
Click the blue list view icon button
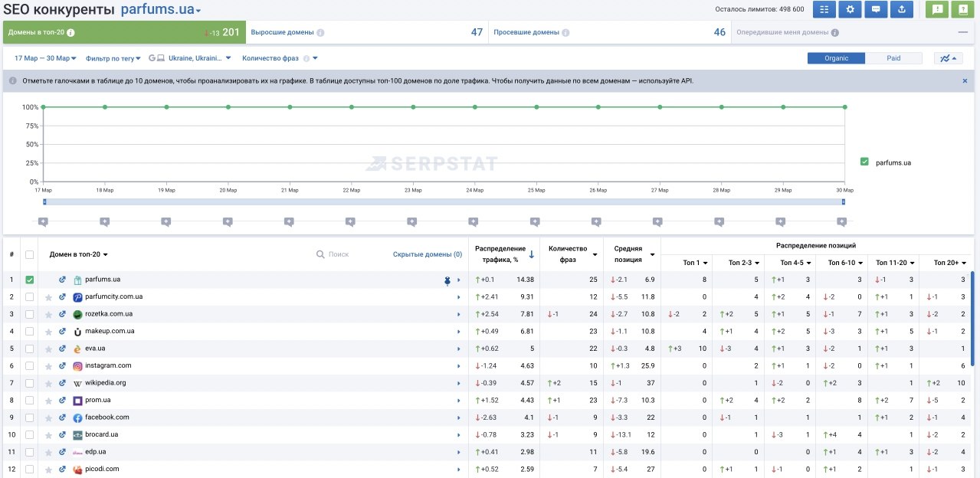824,10
